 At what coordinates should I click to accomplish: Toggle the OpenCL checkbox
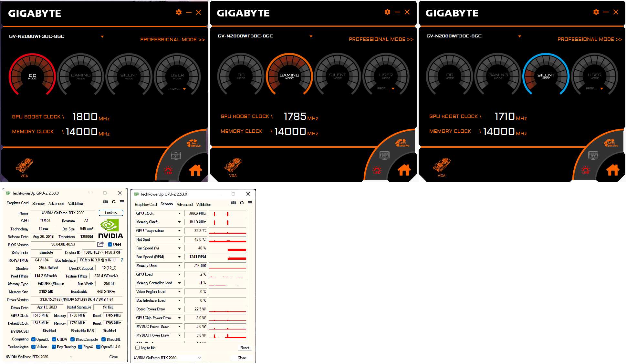pyautogui.click(x=33, y=339)
